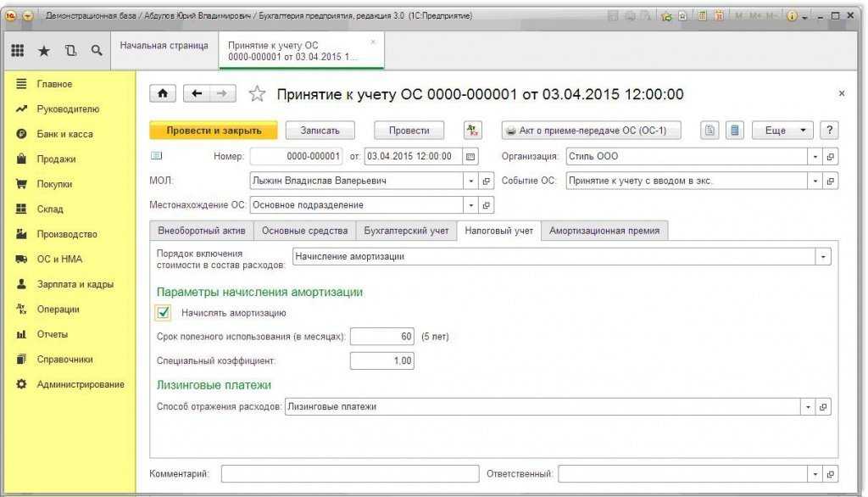Open the Амортизационная премия tab
Image resolution: width=868 pixels, height=497 pixels.
605,231
